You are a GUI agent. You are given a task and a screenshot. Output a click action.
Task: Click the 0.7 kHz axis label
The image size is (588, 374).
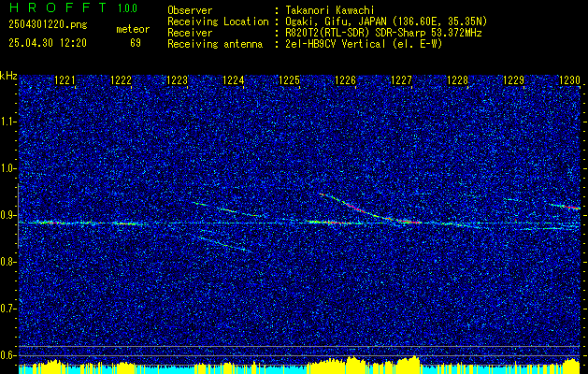pos(7,309)
